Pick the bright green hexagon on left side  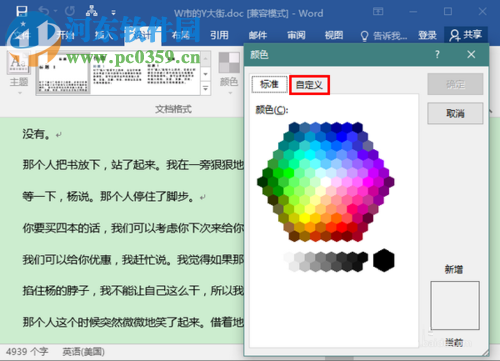pyautogui.click(x=288, y=173)
